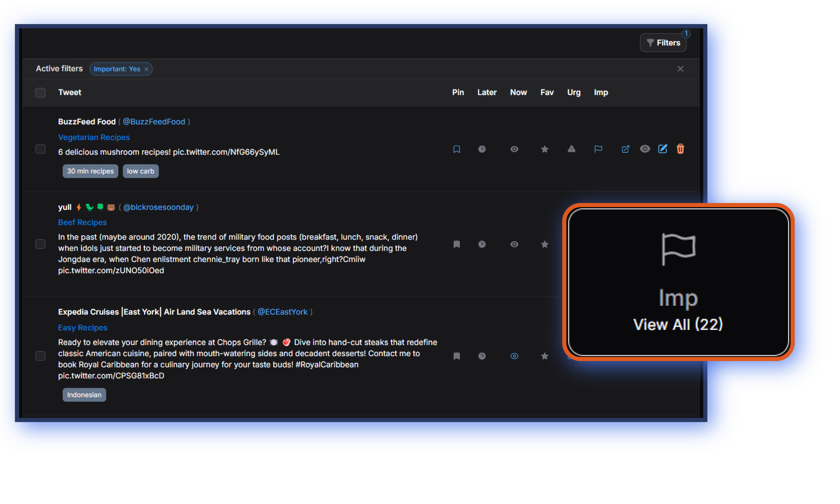Edit the BuzzFeed Food tweet

click(x=662, y=149)
